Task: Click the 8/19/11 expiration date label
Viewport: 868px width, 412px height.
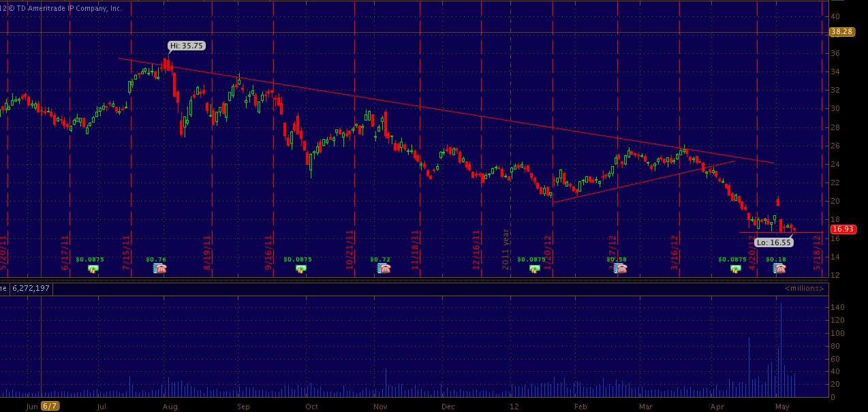Action: 206,252
